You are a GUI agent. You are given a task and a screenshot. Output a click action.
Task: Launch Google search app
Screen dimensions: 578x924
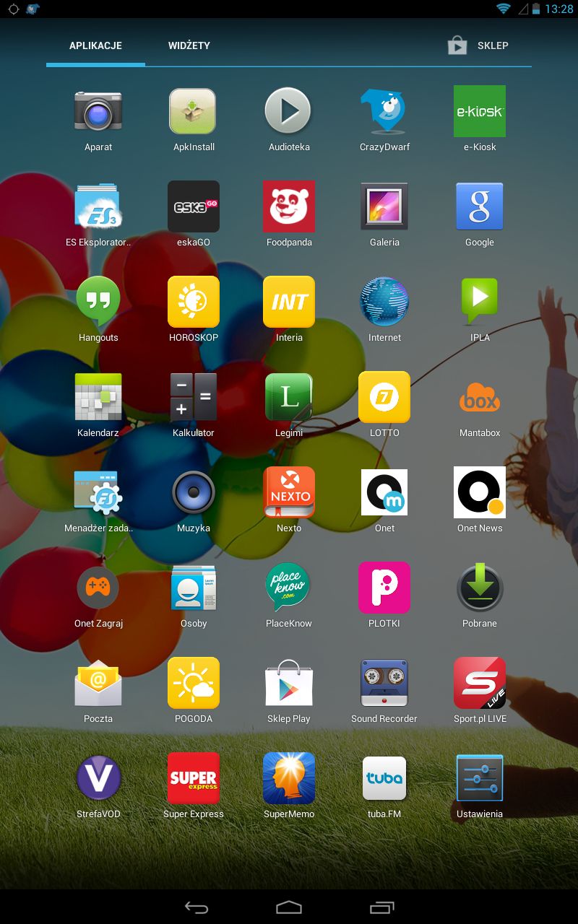[480, 206]
